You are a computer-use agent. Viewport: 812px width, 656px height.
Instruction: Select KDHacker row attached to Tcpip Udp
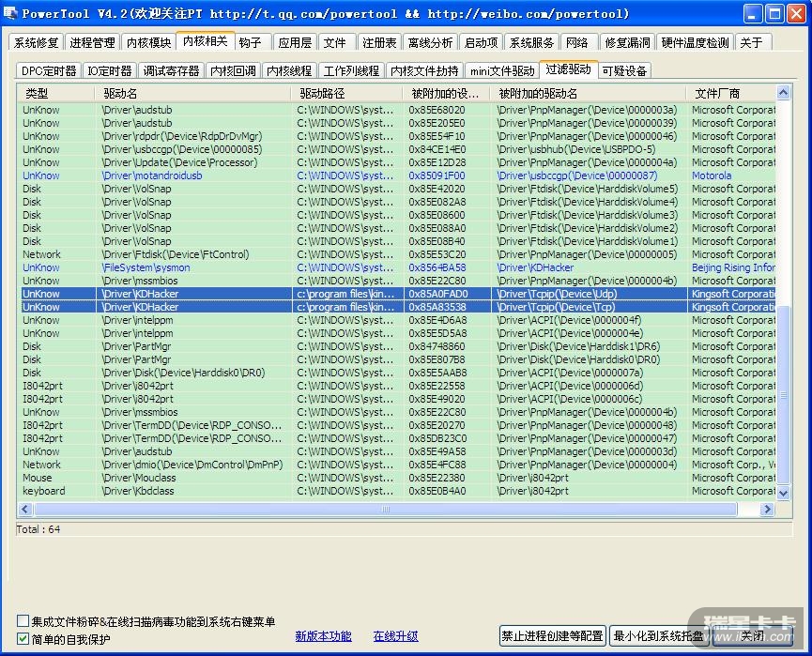(399, 294)
